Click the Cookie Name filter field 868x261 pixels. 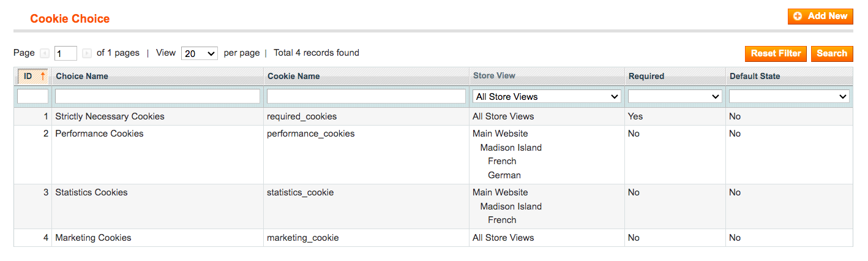point(366,96)
